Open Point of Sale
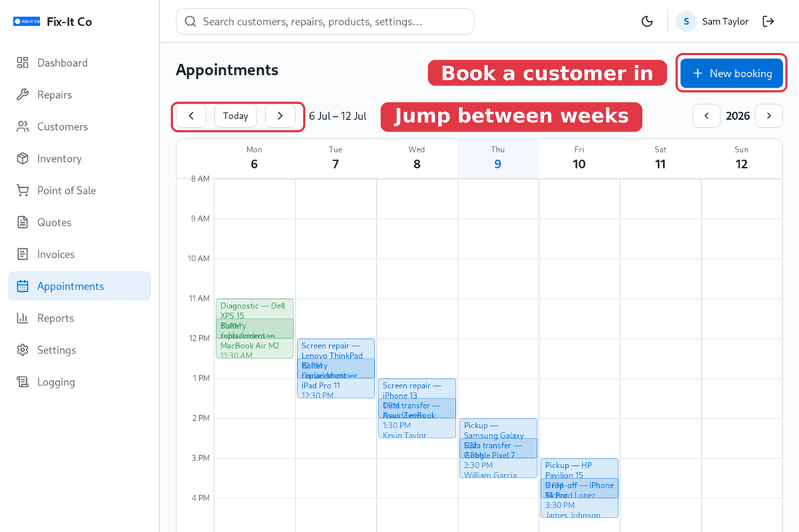799x532 pixels. [x=79, y=190]
